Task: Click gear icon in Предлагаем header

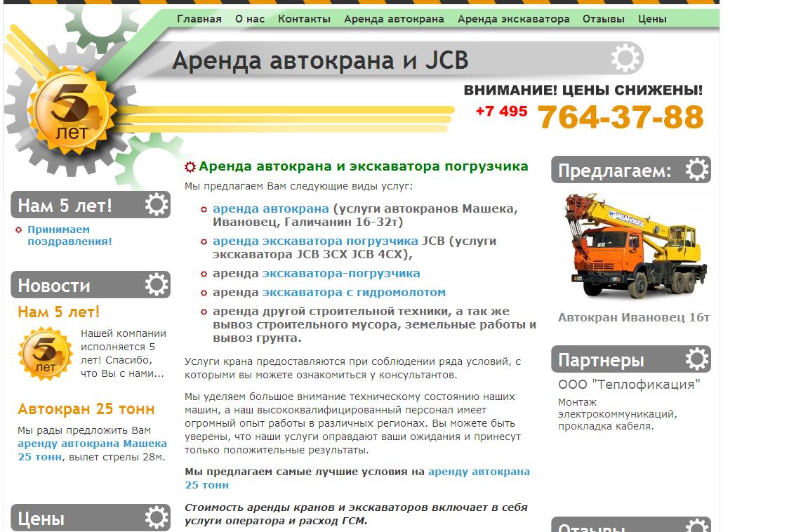Action: (x=698, y=169)
